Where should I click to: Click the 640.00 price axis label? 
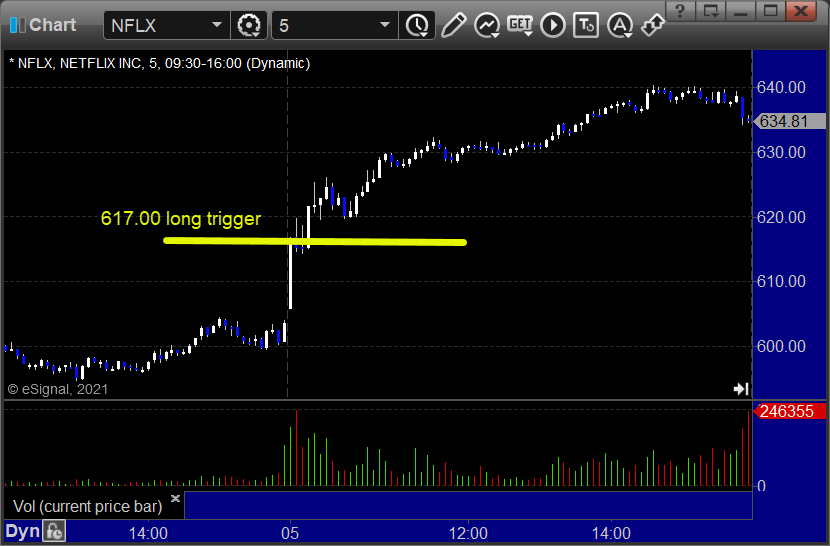pyautogui.click(x=781, y=87)
